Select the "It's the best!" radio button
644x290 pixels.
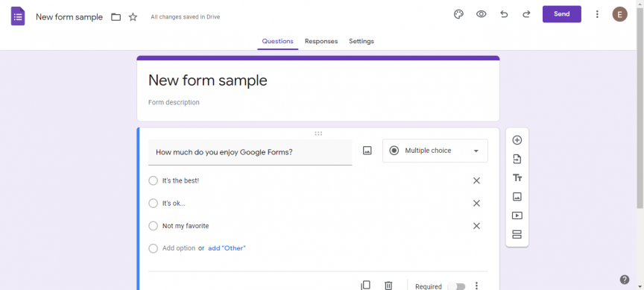pyautogui.click(x=154, y=180)
